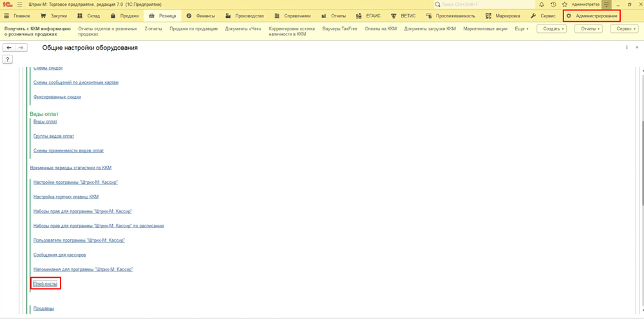Open favorites via the star icon
The height and width of the screenshot is (321, 644).
tap(565, 4)
